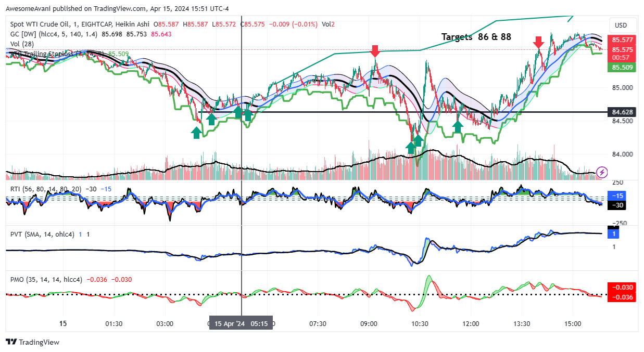644x352 pixels.
Task: Click the green 85.509 stoploss price label
Action: 622,67
